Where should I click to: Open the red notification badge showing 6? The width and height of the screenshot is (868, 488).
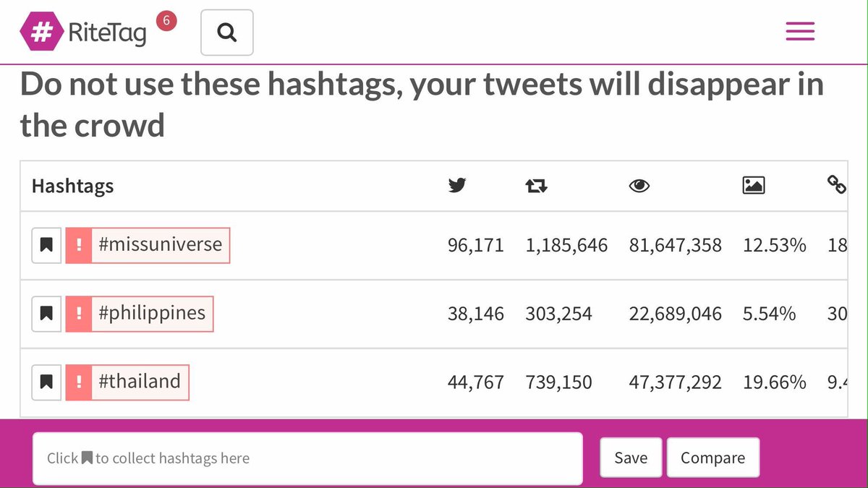[x=166, y=21]
